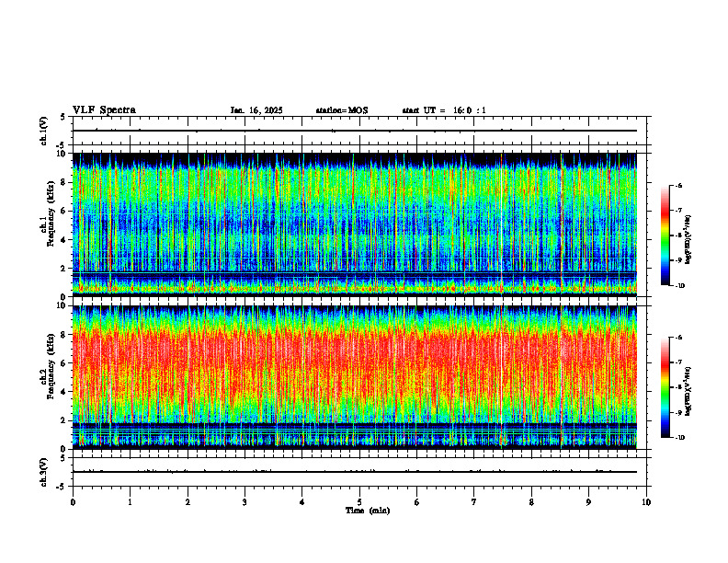Click the "VLF Spectra" plot title
The width and height of the screenshot is (728, 563).
[104, 110]
